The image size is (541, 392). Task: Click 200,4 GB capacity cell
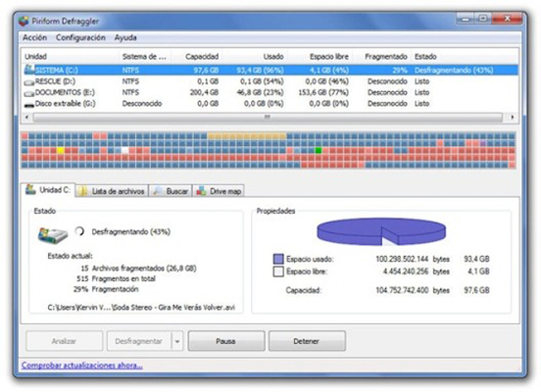coord(204,92)
